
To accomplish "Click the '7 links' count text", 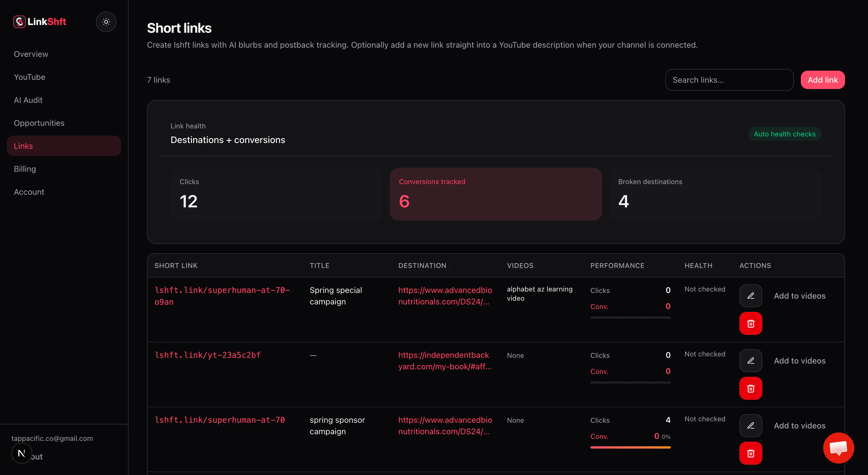I will click(158, 80).
